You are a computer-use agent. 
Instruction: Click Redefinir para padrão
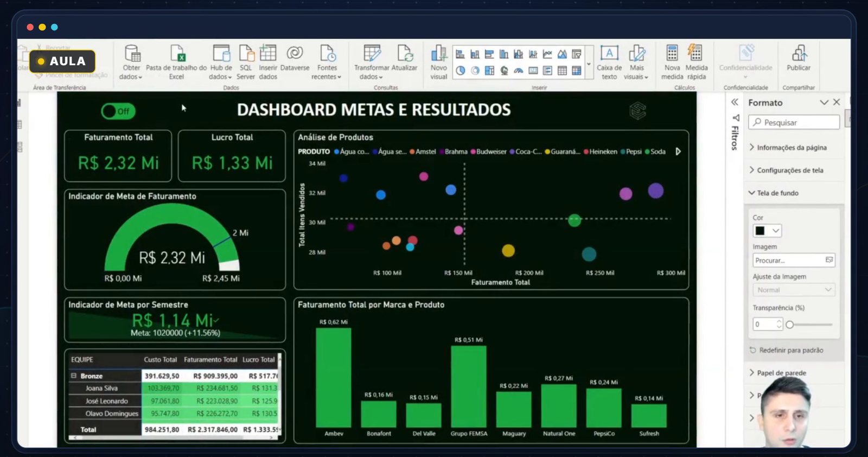[x=786, y=351]
